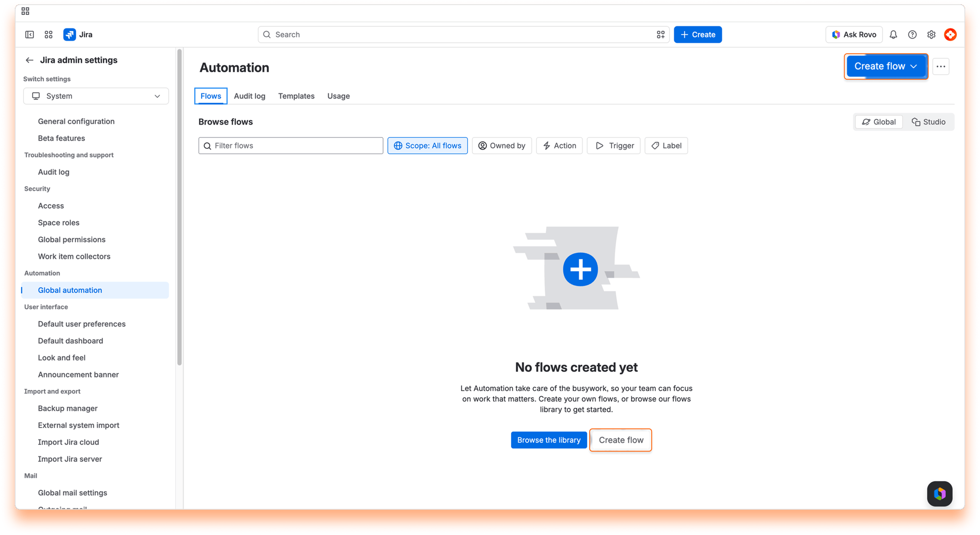Image resolution: width=980 pixels, height=535 pixels.
Task: Open the Create flow dropdown button
Action: coord(886,66)
